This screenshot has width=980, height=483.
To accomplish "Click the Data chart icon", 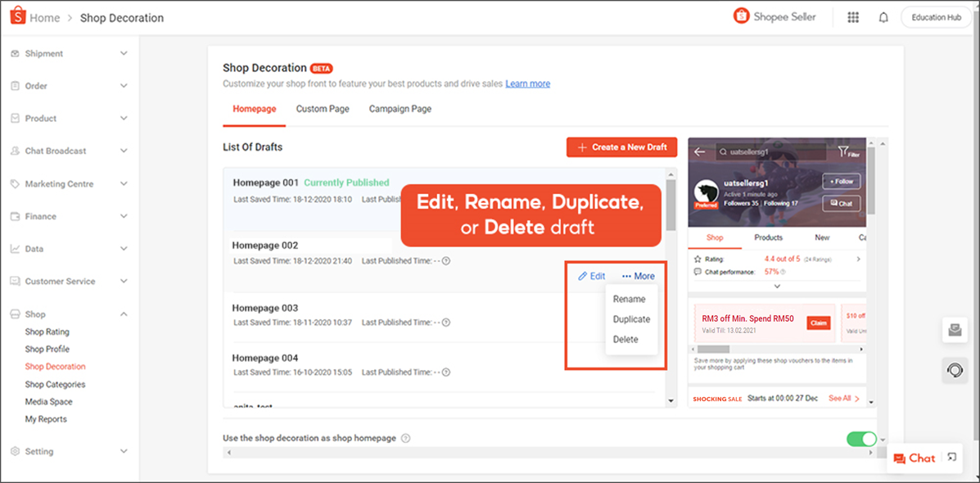I will click(15, 249).
